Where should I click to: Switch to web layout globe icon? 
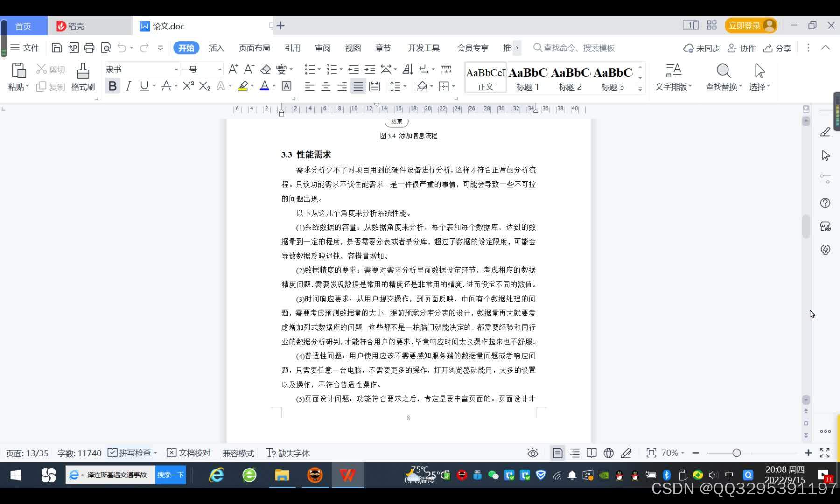point(609,453)
